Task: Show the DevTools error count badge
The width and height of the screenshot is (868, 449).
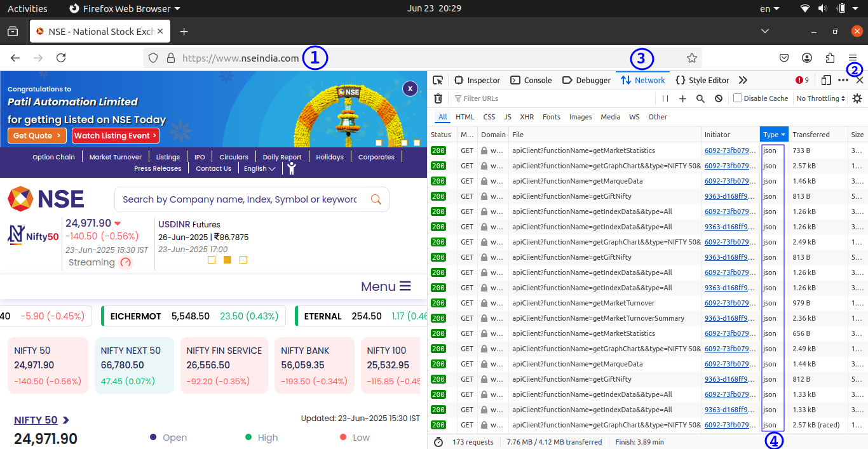Action: click(802, 80)
